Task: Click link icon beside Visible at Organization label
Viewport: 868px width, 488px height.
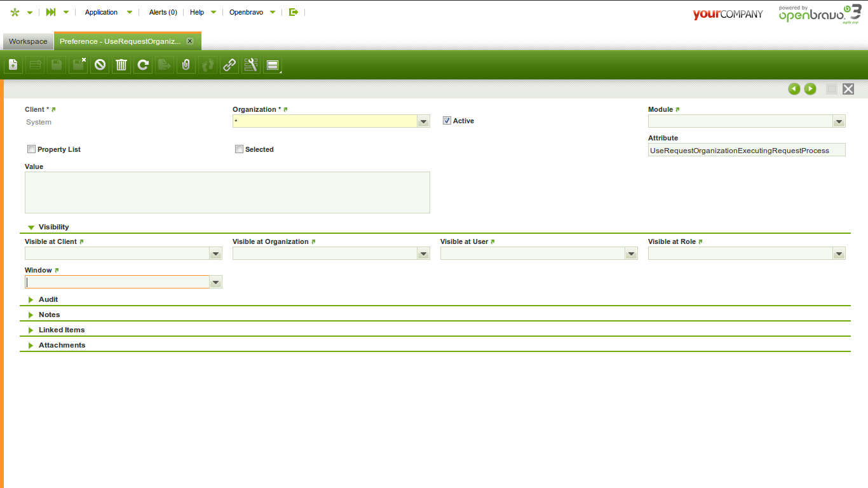Action: point(314,242)
